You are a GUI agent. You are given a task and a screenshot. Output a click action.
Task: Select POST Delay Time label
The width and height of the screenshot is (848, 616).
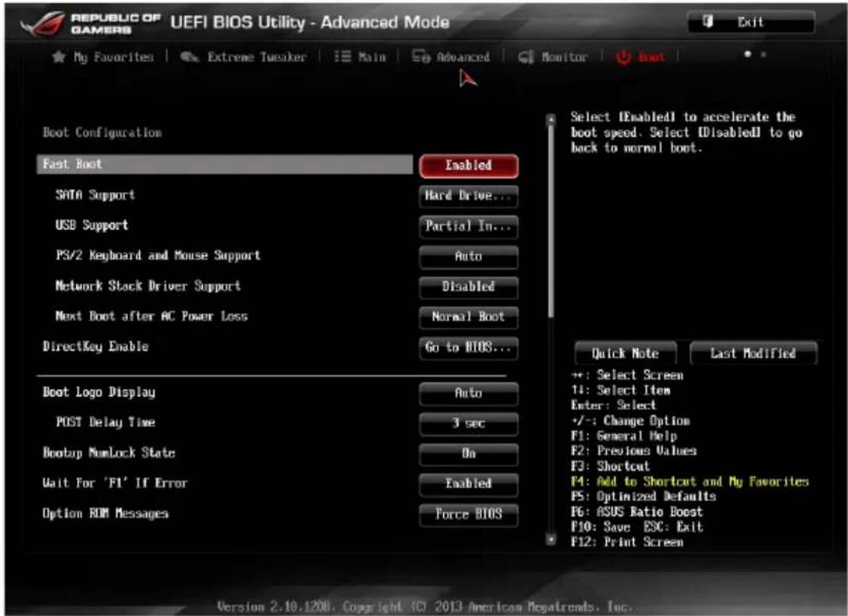point(106,423)
